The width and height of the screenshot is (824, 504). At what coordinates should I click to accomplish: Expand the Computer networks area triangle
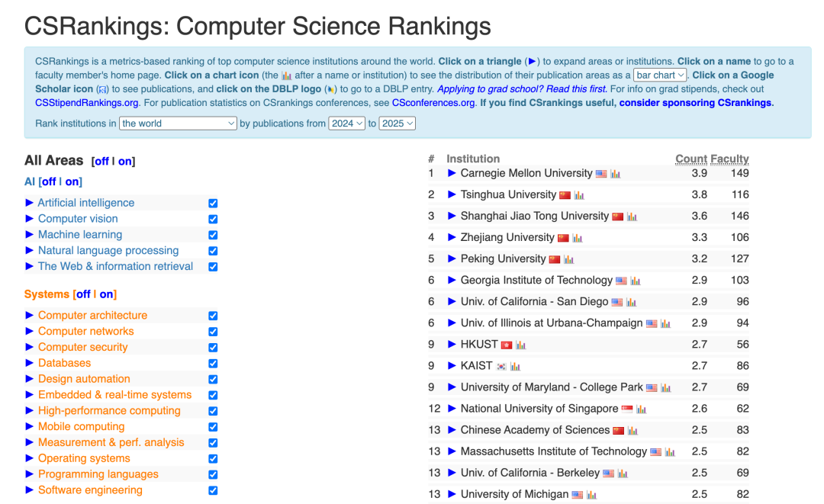click(x=30, y=331)
